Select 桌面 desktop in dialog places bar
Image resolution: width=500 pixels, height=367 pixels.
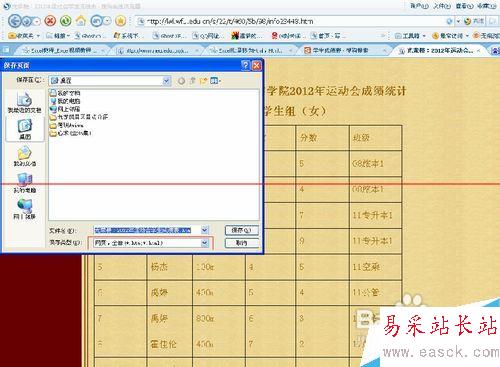[x=25, y=129]
